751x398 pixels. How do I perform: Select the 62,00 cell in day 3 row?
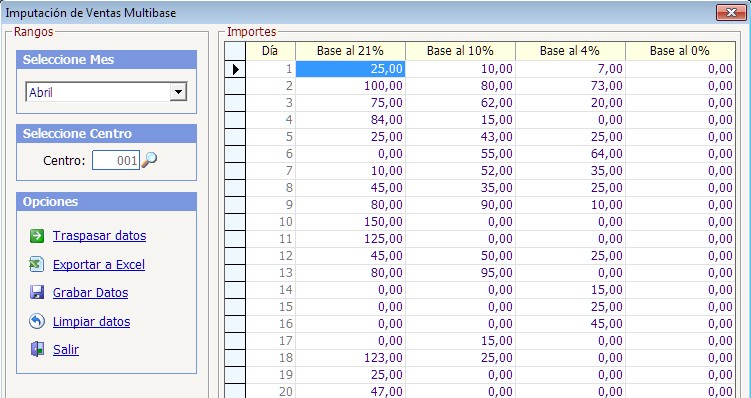click(460, 103)
